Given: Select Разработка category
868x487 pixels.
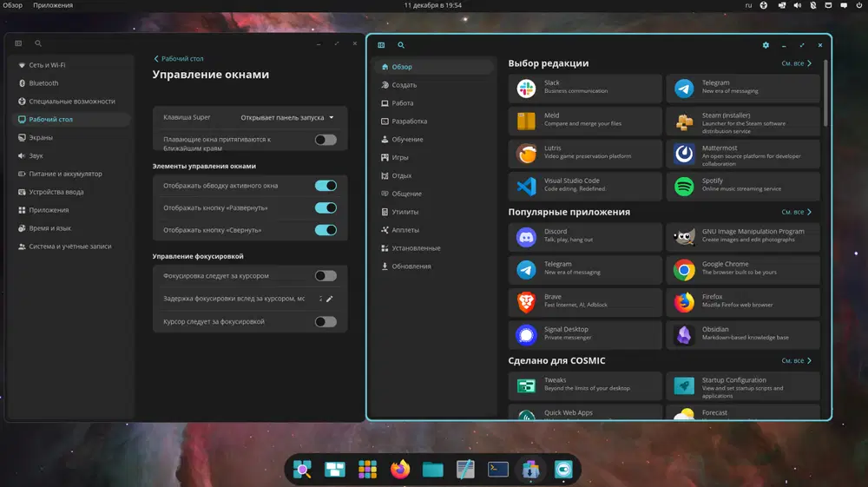Looking at the screenshot, I should [433, 122].
